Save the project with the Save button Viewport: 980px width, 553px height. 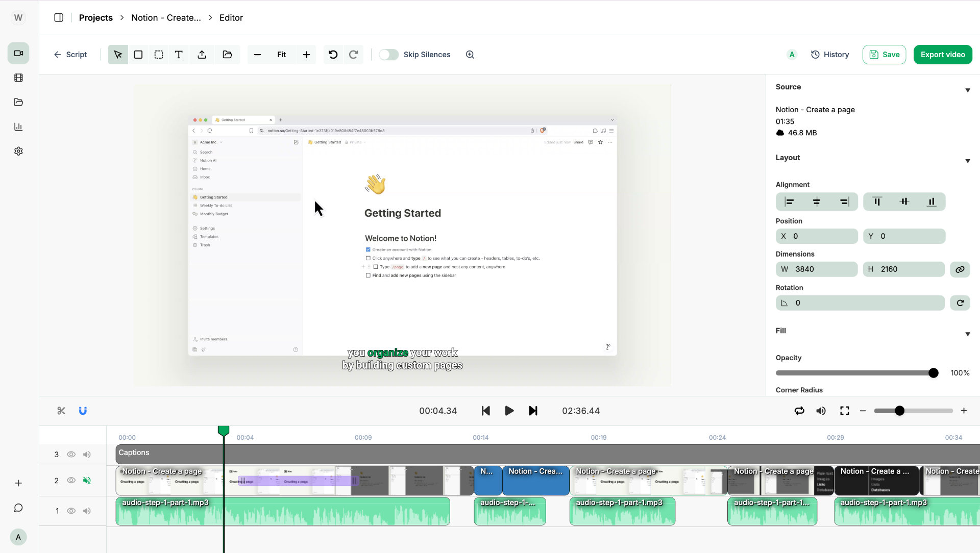884,55
